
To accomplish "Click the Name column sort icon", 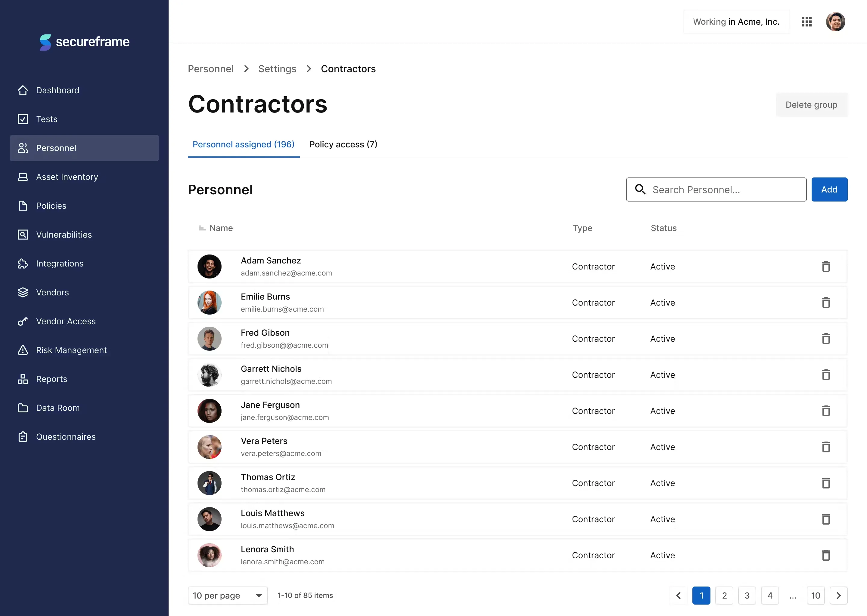I will tap(202, 228).
